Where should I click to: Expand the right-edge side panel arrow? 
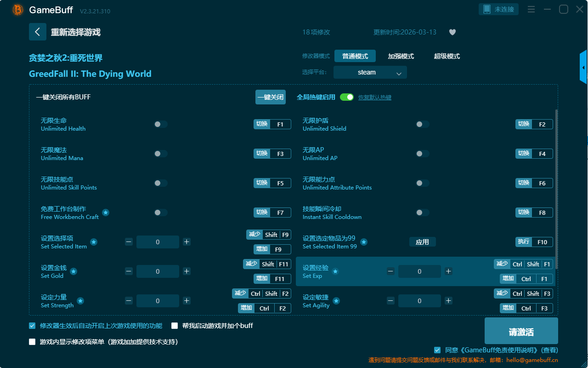tap(583, 68)
